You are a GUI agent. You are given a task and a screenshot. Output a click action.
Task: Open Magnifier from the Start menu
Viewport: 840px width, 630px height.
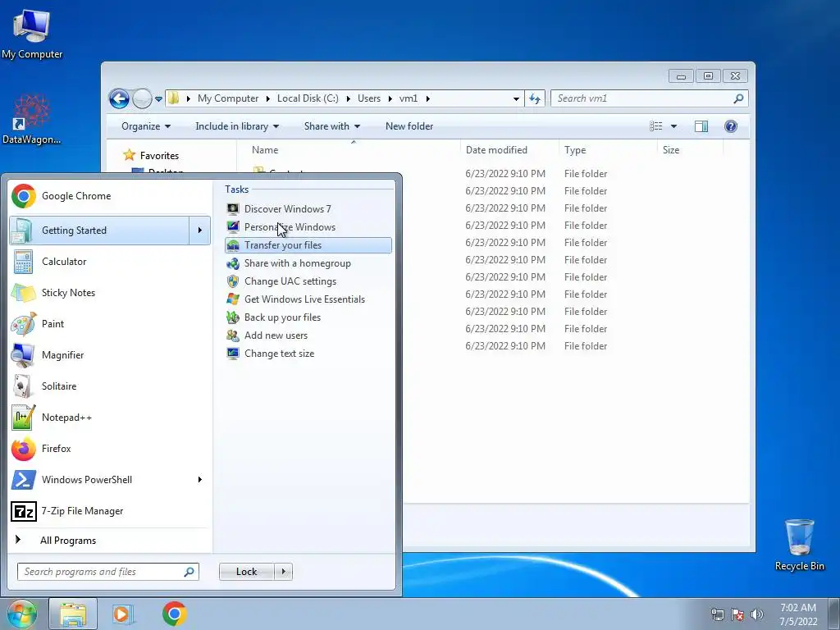pos(110,354)
